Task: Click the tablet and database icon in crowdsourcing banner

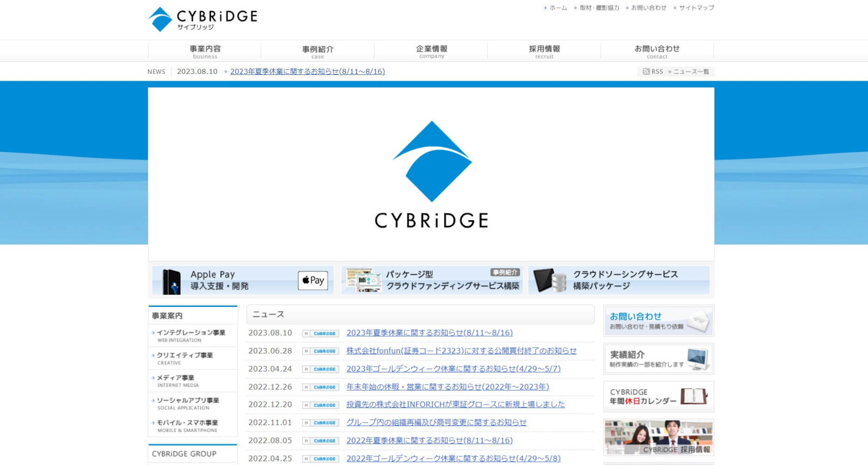Action: point(550,280)
